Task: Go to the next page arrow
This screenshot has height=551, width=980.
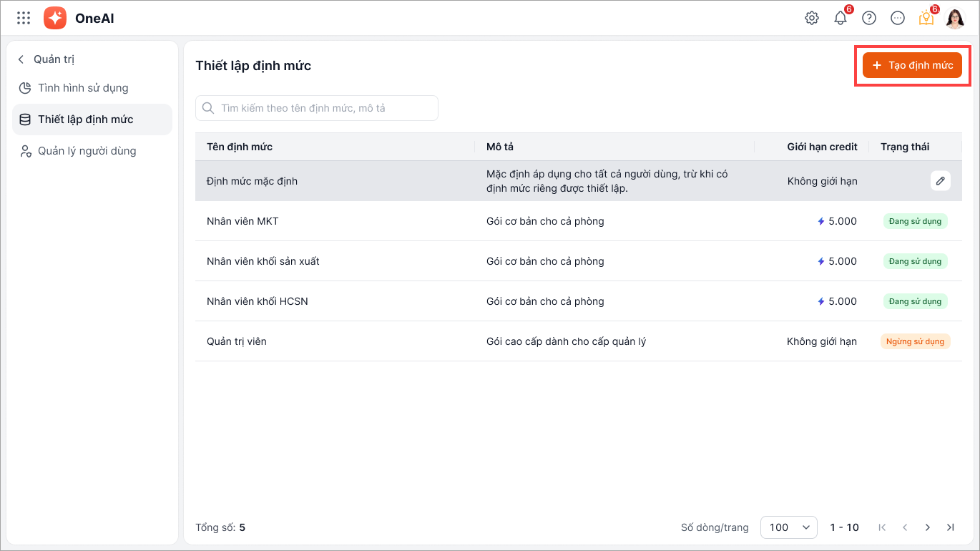Action: coord(928,527)
